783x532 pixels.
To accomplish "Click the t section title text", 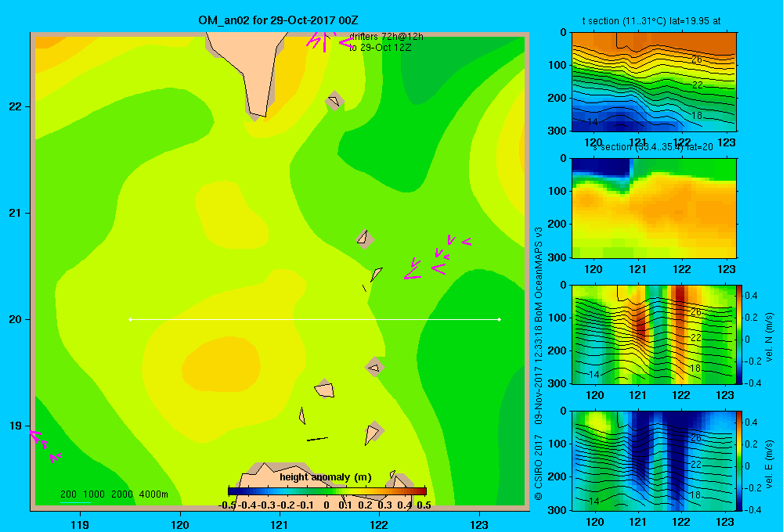I will [651, 21].
